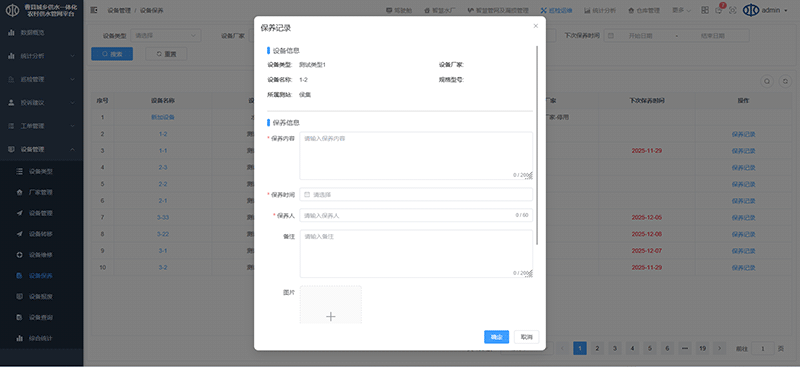800x367 pixels.
Task: Close the 保养记录 dialog with the X
Action: click(x=535, y=26)
